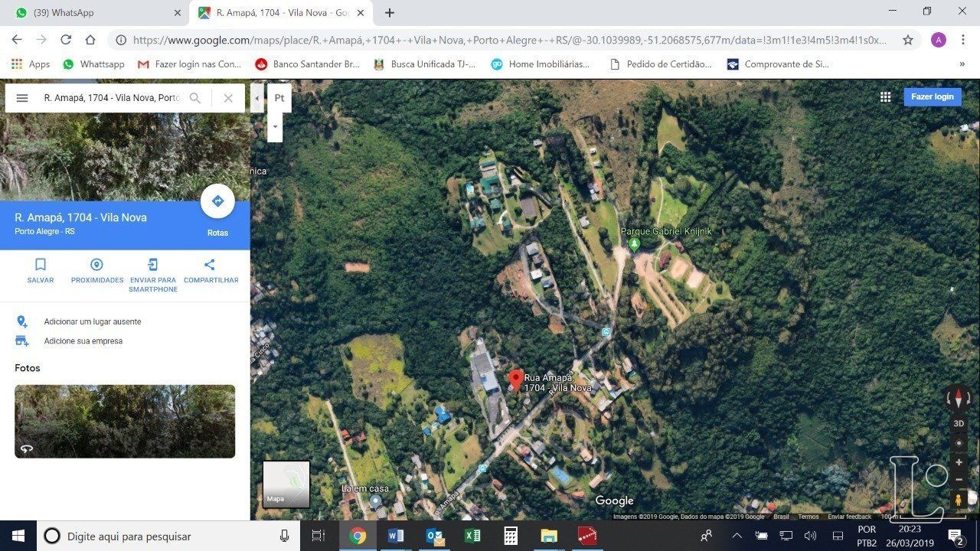The width and height of the screenshot is (980, 551).
Task: Collapse the side panel with the left chevron
Action: (256, 98)
